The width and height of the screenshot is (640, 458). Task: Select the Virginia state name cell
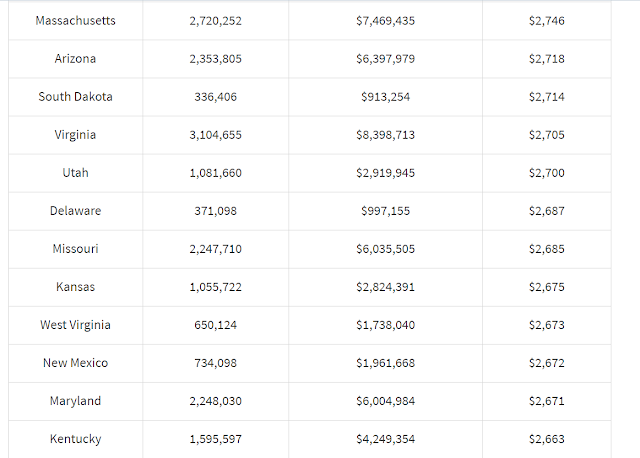(x=75, y=135)
